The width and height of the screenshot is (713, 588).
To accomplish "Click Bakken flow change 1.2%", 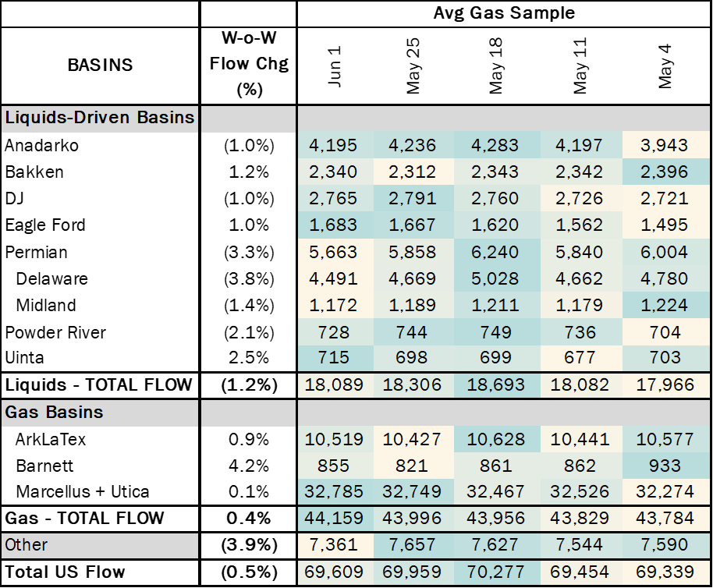I will click(249, 172).
